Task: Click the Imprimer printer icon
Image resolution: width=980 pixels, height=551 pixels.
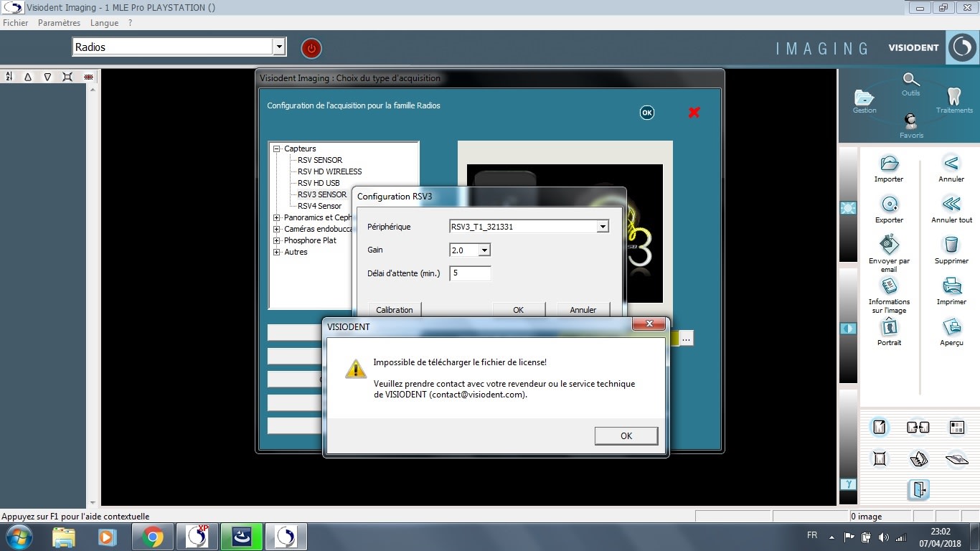Action: [x=951, y=286]
